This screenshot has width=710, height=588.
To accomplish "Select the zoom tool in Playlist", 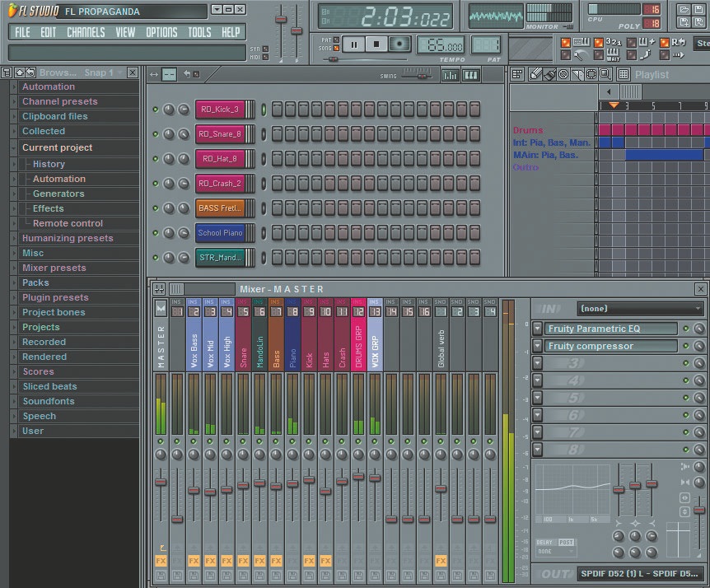I will click(605, 74).
